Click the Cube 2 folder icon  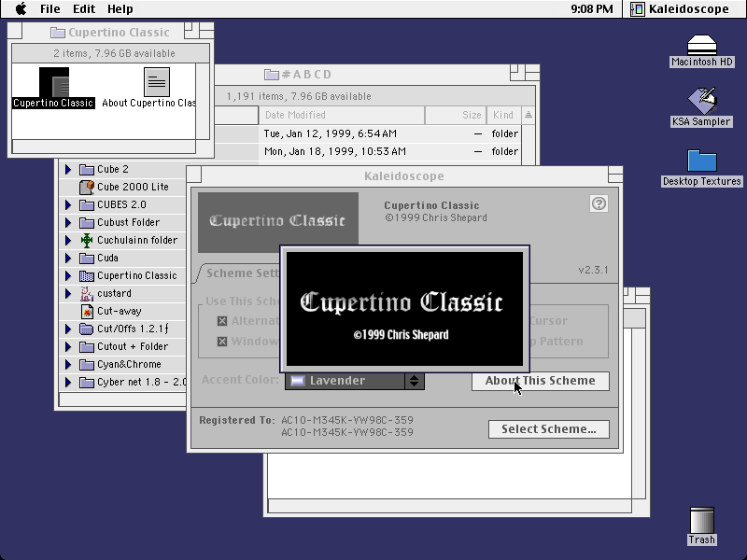[87, 170]
